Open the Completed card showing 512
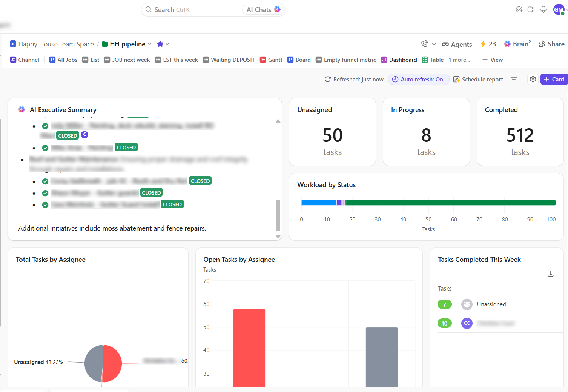 point(520,132)
